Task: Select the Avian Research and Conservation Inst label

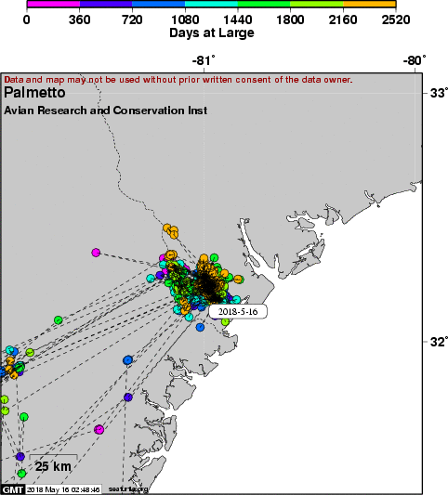Action: (x=106, y=111)
